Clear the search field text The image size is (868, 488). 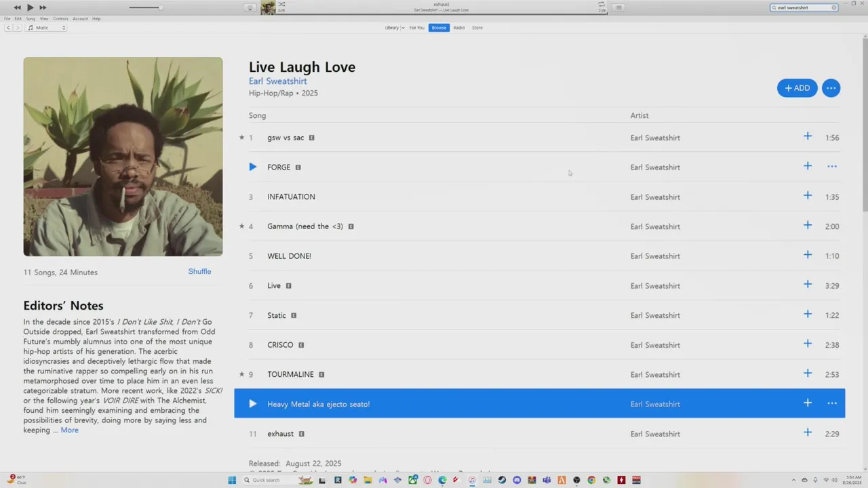click(834, 7)
